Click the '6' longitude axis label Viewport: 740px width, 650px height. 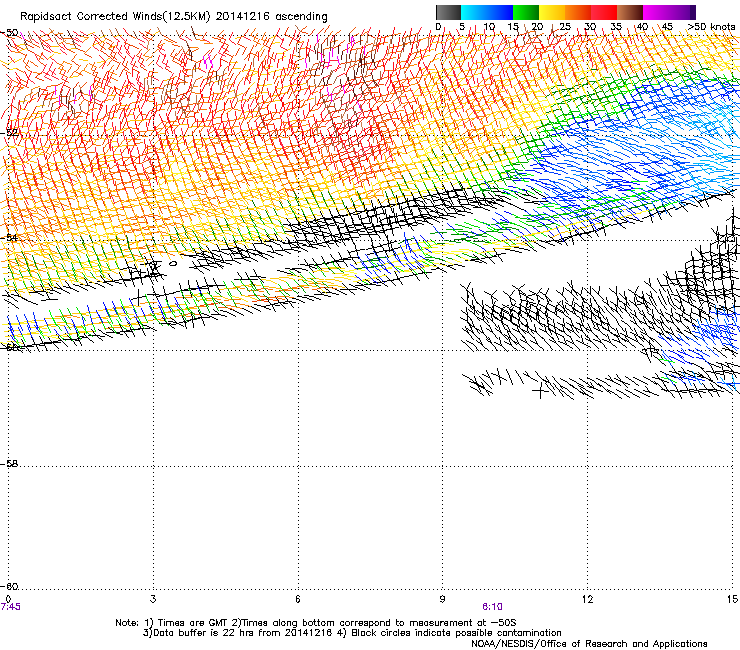298,599
